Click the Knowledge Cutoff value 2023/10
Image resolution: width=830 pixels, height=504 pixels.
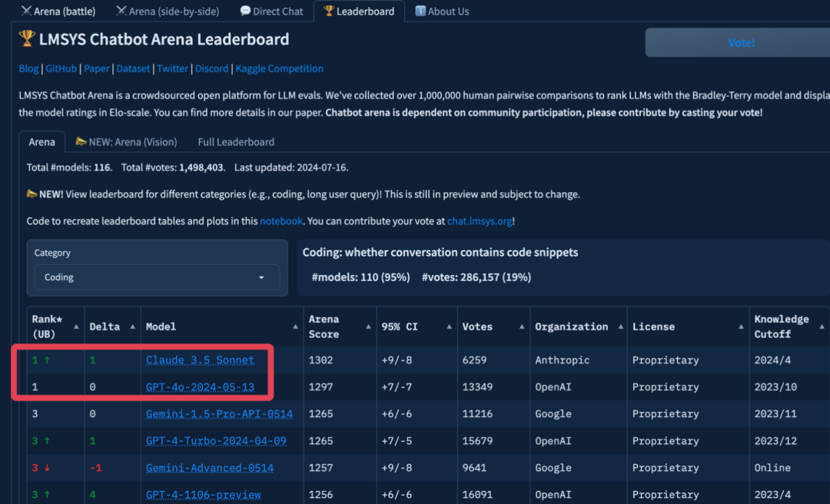pos(775,387)
